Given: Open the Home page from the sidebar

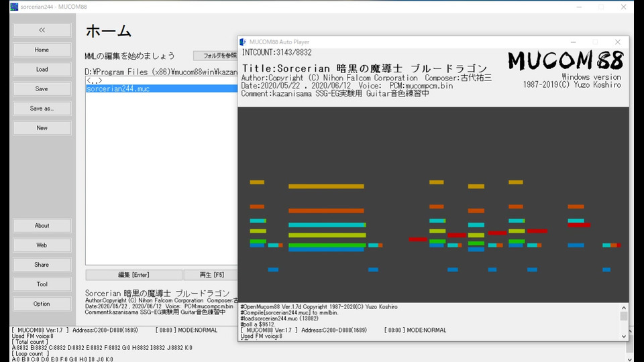Looking at the screenshot, I should pyautogui.click(x=42, y=50).
